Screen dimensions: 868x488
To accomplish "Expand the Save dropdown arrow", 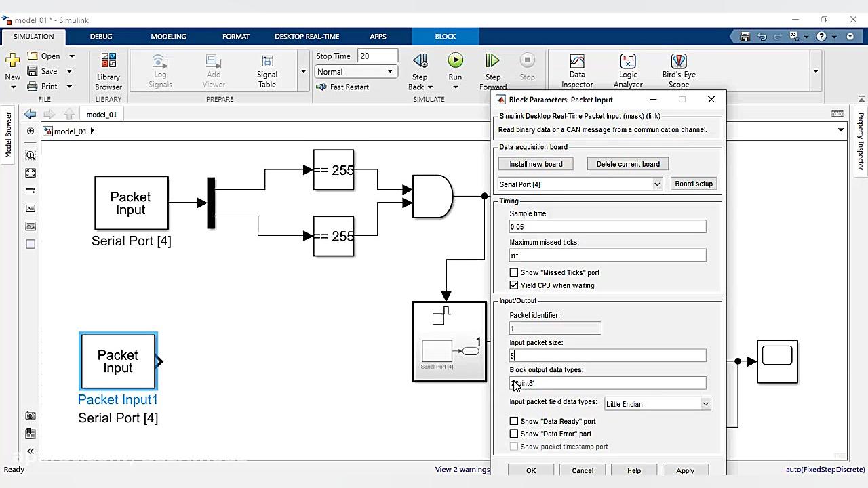I will tap(69, 71).
